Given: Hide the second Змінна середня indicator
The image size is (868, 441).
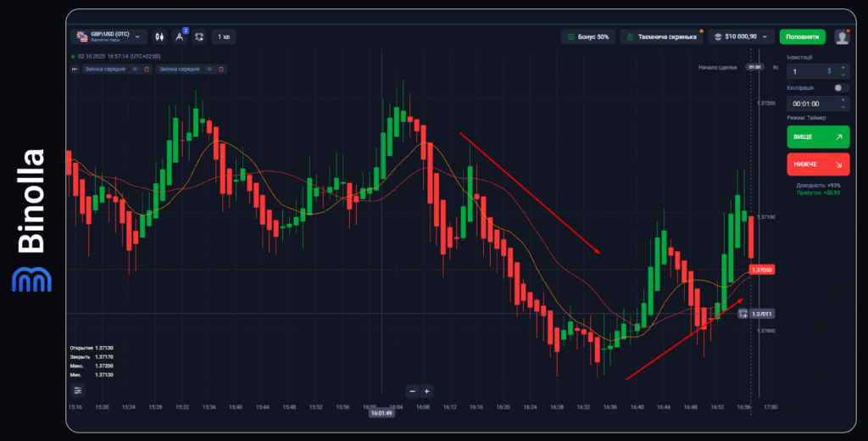Looking at the screenshot, I should tap(209, 69).
